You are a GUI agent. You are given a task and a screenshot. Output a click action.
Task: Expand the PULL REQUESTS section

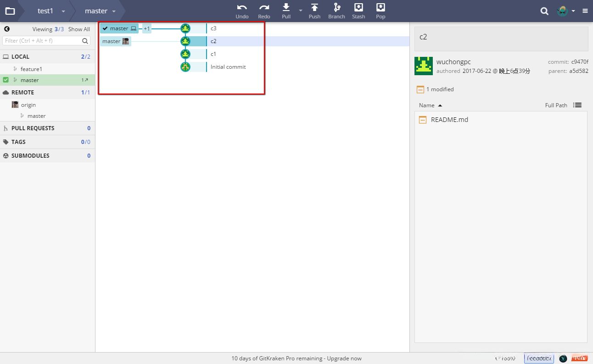(x=47, y=128)
